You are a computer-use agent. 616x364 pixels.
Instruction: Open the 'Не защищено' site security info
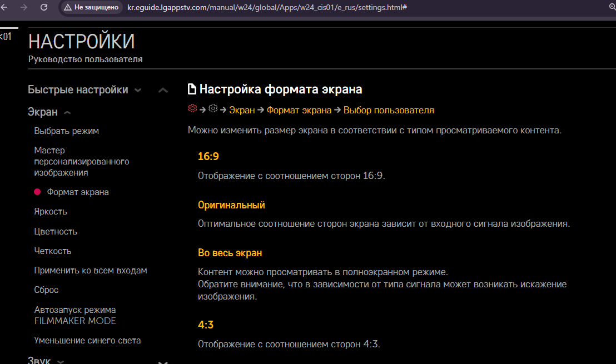pyautogui.click(x=91, y=8)
